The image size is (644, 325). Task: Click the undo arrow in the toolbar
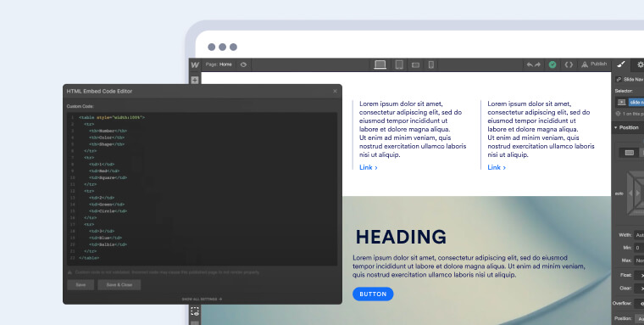click(530, 64)
